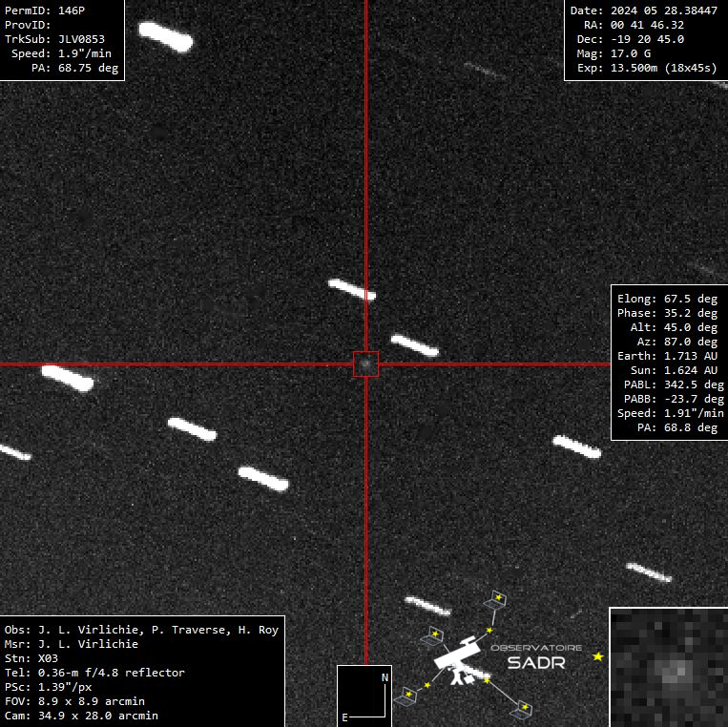The height and width of the screenshot is (727, 728).
Task: Select the FOV: 8.9 x 8.9 arcmin line
Action: (74, 701)
